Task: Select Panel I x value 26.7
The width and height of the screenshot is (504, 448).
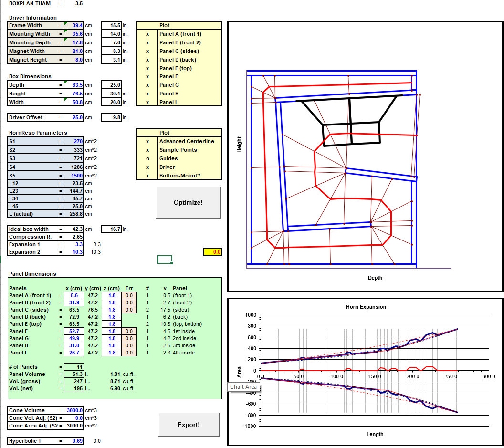Action: click(74, 353)
